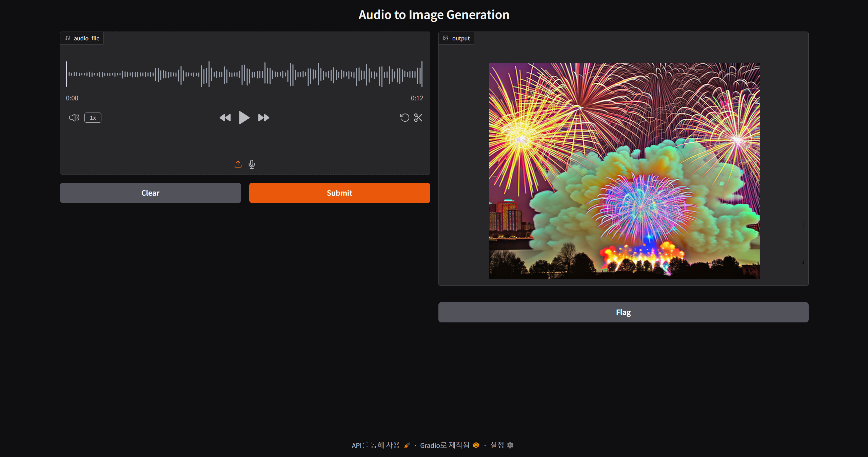Viewport: 868px width, 457px height.
Task: Mute audio using the volume icon
Action: coord(74,118)
